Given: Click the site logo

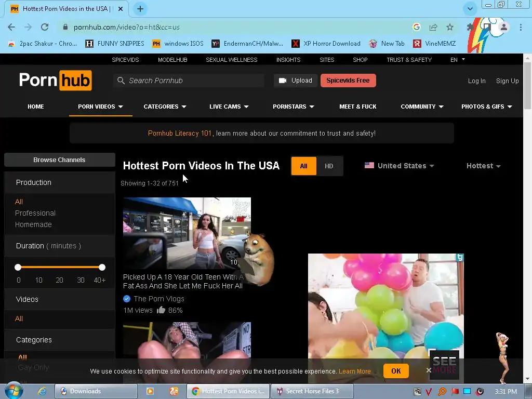Looking at the screenshot, I should point(55,81).
